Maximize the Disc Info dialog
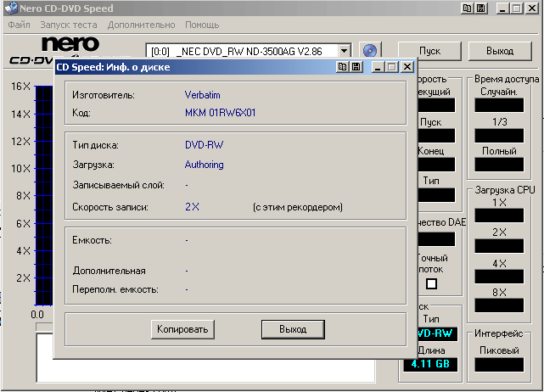This screenshot has width=544, height=392. [392, 66]
